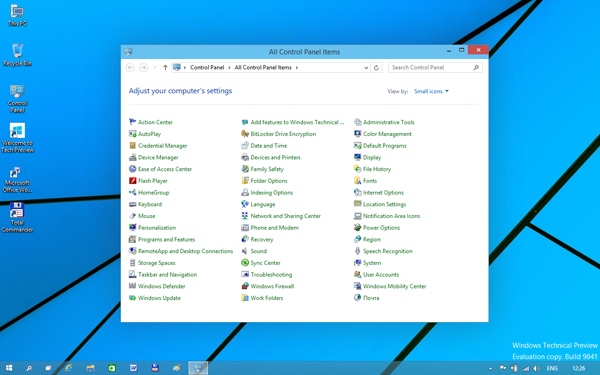This screenshot has height=375, width=600.
Task: Click Taskbar and Navigation link
Action: tap(168, 275)
